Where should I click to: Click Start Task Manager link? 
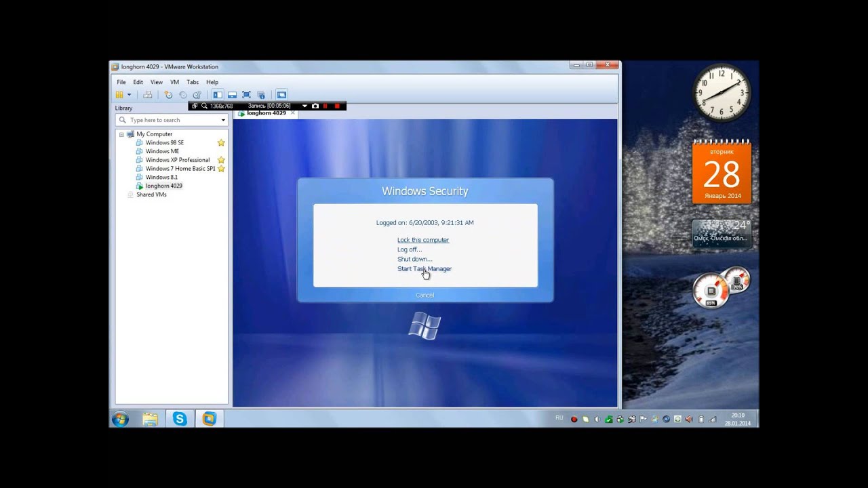tap(425, 269)
